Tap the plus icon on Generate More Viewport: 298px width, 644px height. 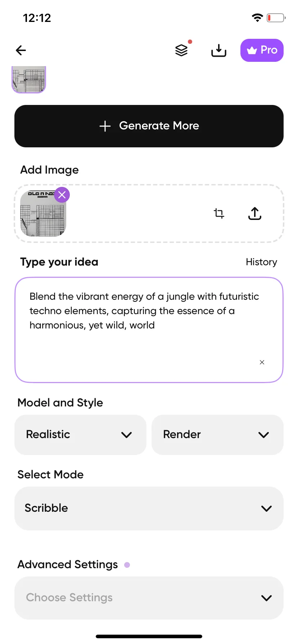coord(105,126)
